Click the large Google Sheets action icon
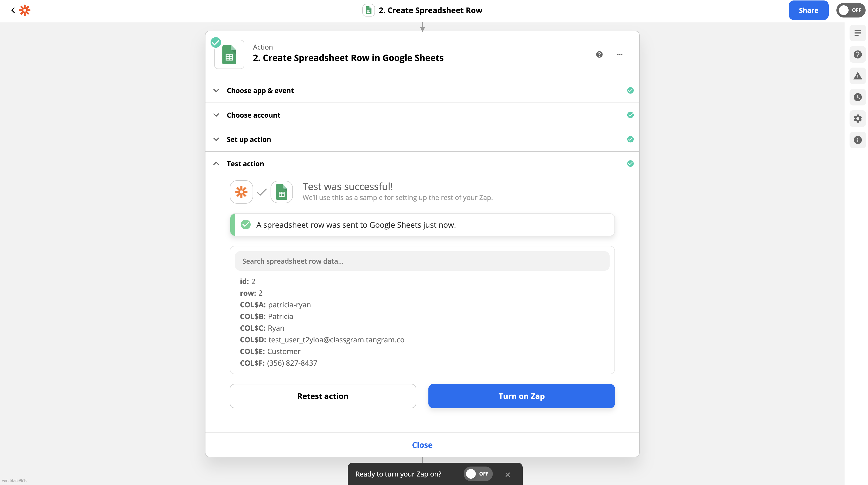The width and height of the screenshot is (868, 485). click(x=229, y=54)
